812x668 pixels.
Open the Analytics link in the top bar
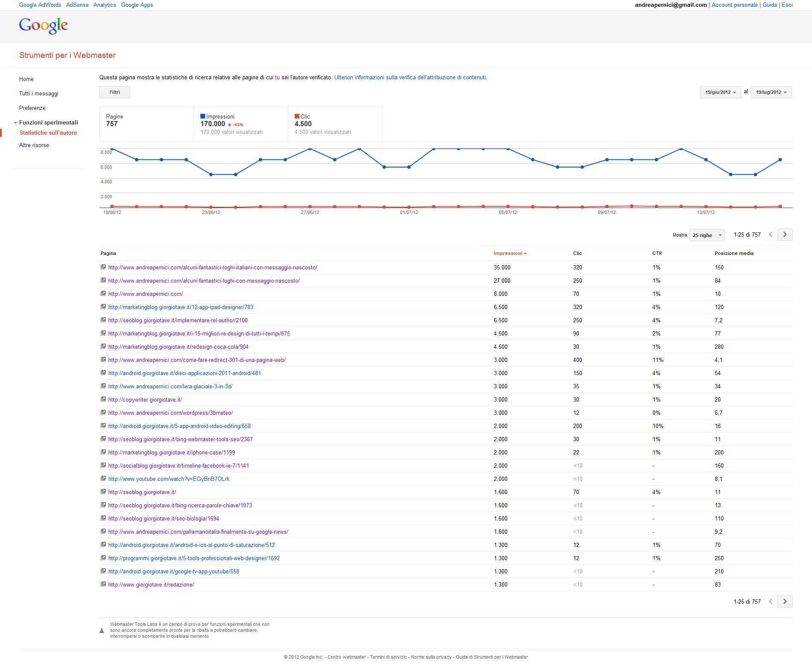[x=104, y=5]
